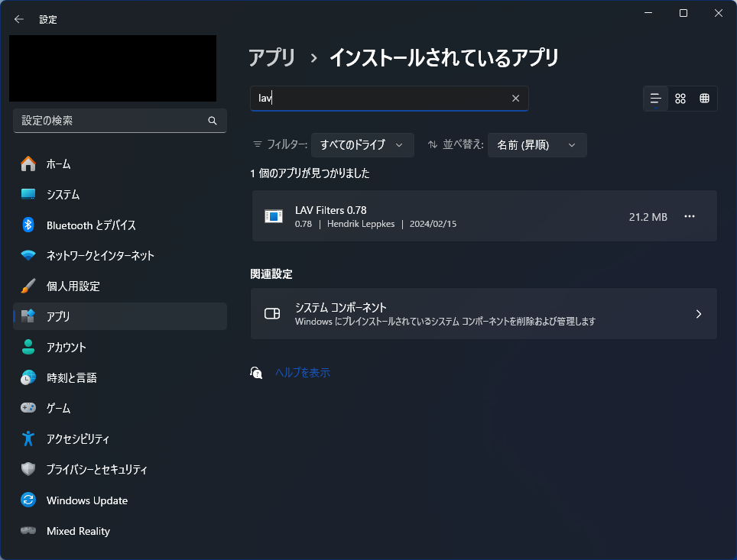Minimize the Settings window

[648, 13]
